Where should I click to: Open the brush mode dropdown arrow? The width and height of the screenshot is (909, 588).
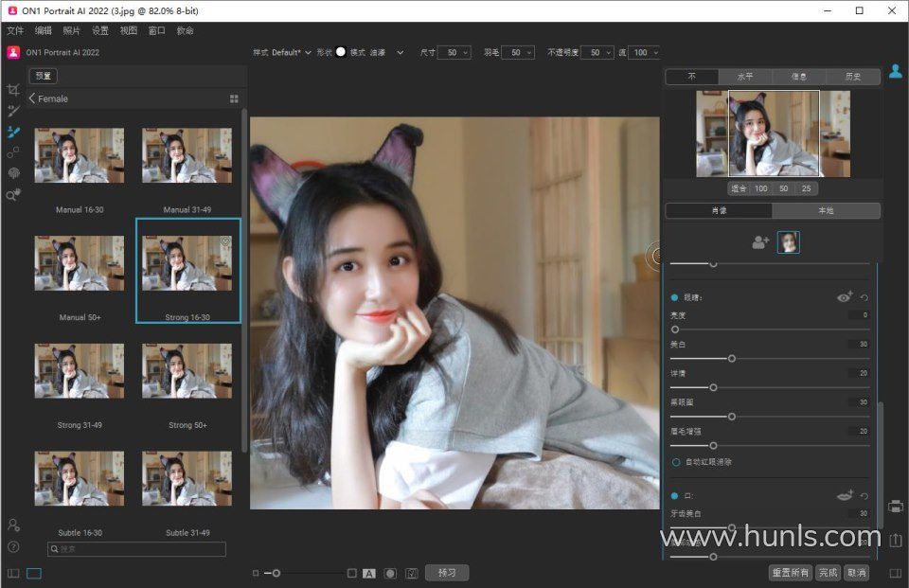[400, 53]
